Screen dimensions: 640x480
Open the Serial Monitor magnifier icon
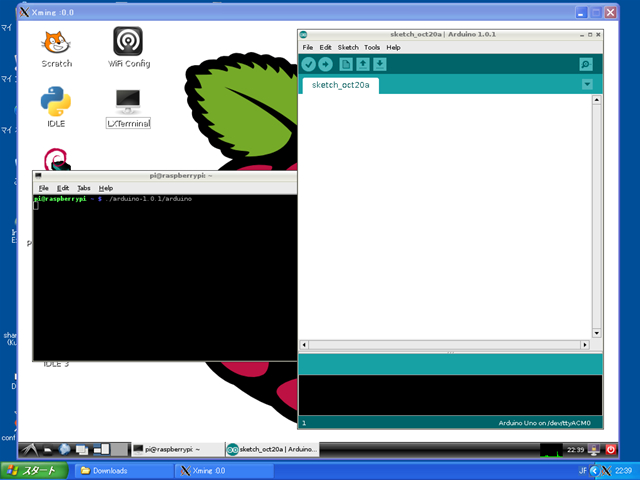point(585,64)
